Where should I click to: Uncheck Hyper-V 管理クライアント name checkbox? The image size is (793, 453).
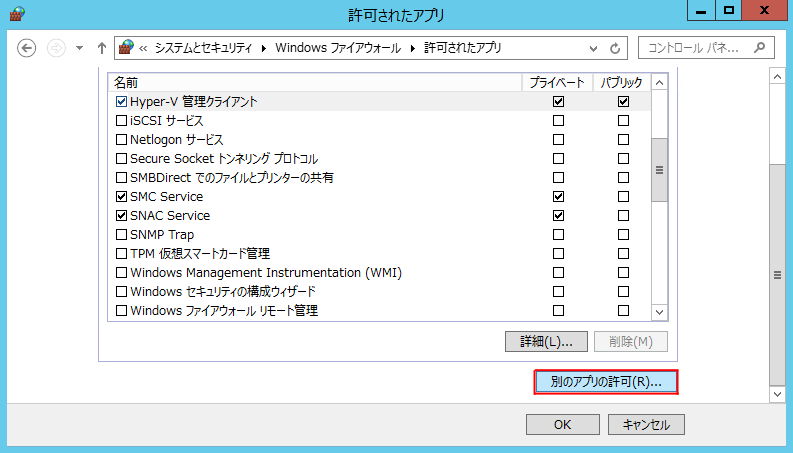click(x=121, y=102)
